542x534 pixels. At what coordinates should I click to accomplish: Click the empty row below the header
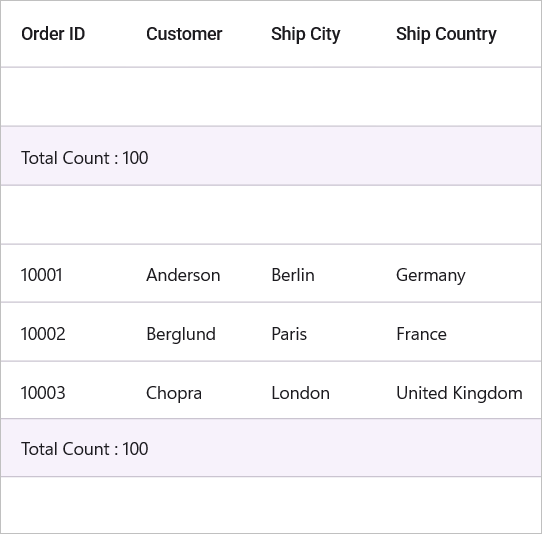(271, 97)
